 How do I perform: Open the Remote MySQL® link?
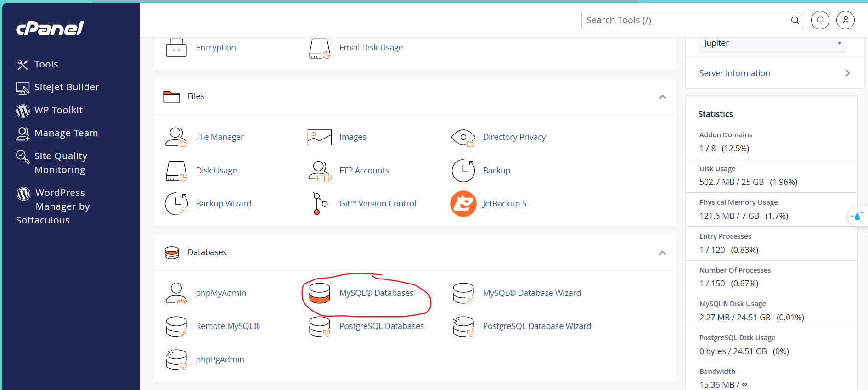coord(228,326)
